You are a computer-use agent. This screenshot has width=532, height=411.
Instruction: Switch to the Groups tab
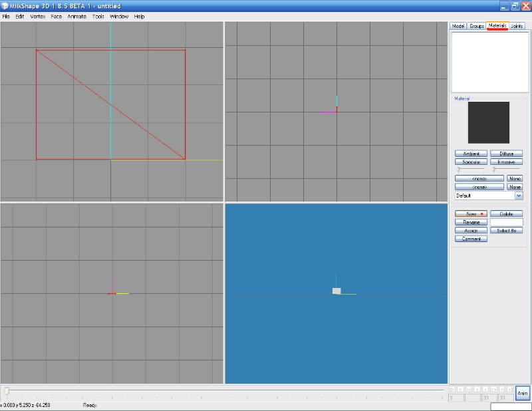(476, 26)
